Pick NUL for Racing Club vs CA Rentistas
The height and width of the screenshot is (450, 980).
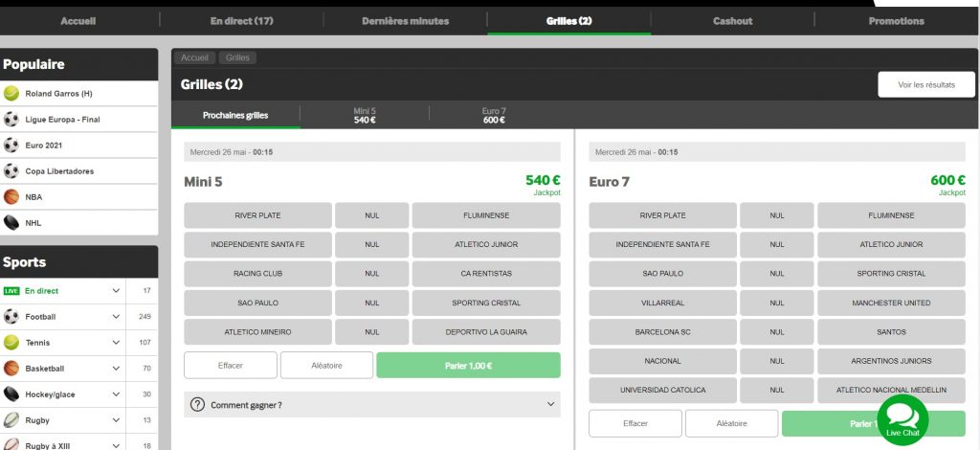(x=372, y=274)
